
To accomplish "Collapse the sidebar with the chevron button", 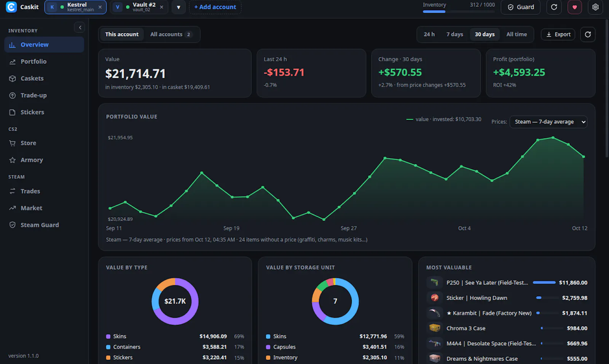I will click(x=80, y=27).
